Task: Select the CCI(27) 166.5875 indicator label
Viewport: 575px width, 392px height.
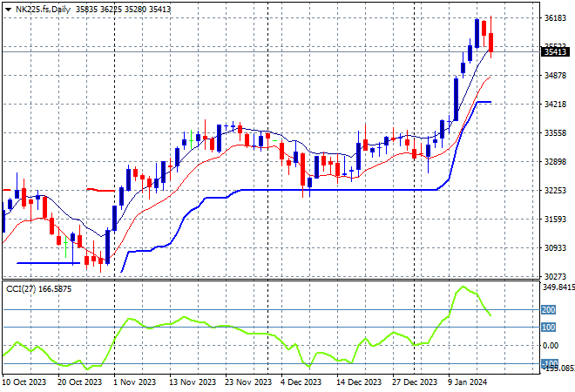Action: click(39, 289)
